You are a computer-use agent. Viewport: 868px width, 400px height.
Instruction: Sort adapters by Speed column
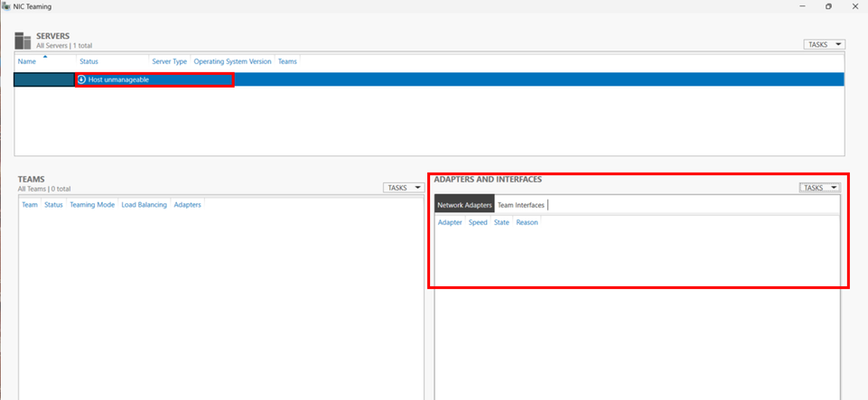(478, 222)
